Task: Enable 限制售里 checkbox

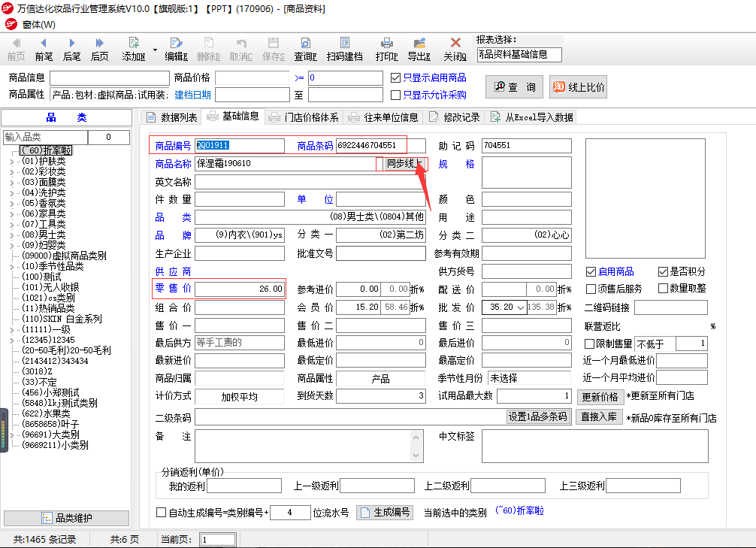Action: 589,344
